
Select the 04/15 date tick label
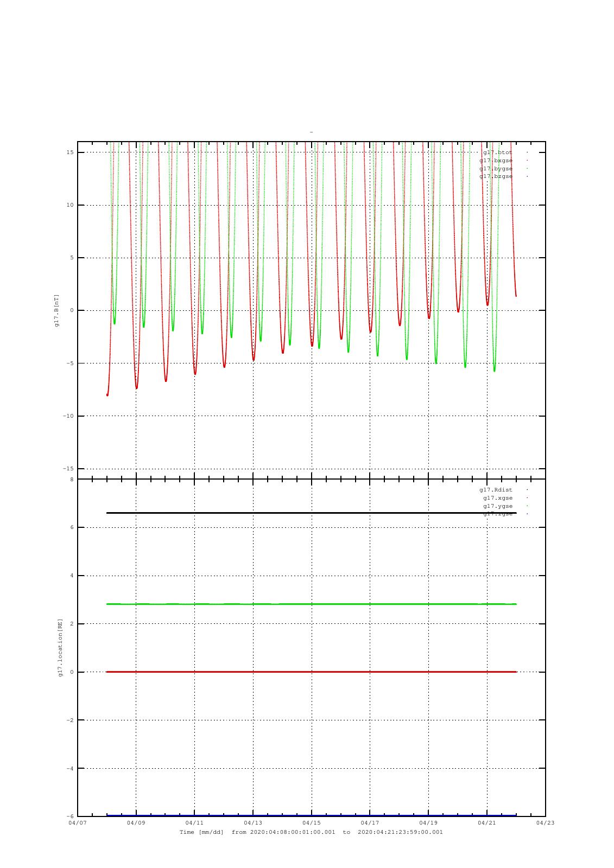pyautogui.click(x=312, y=823)
